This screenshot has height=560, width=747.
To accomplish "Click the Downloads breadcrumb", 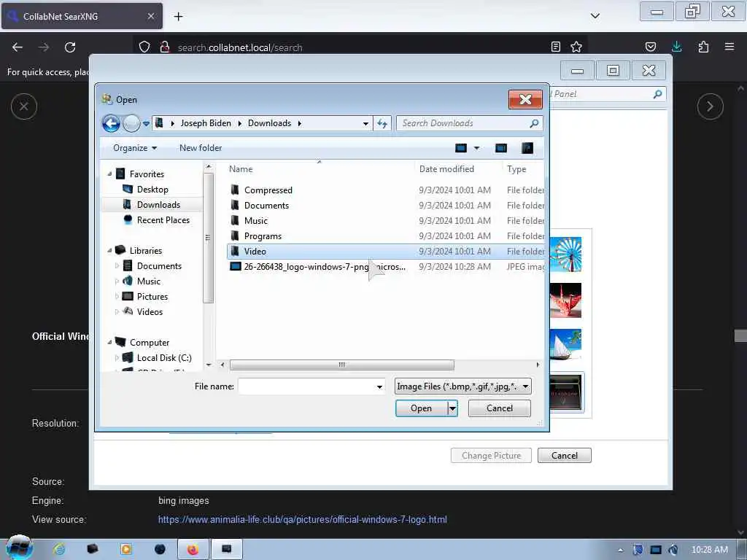I will 269,123.
